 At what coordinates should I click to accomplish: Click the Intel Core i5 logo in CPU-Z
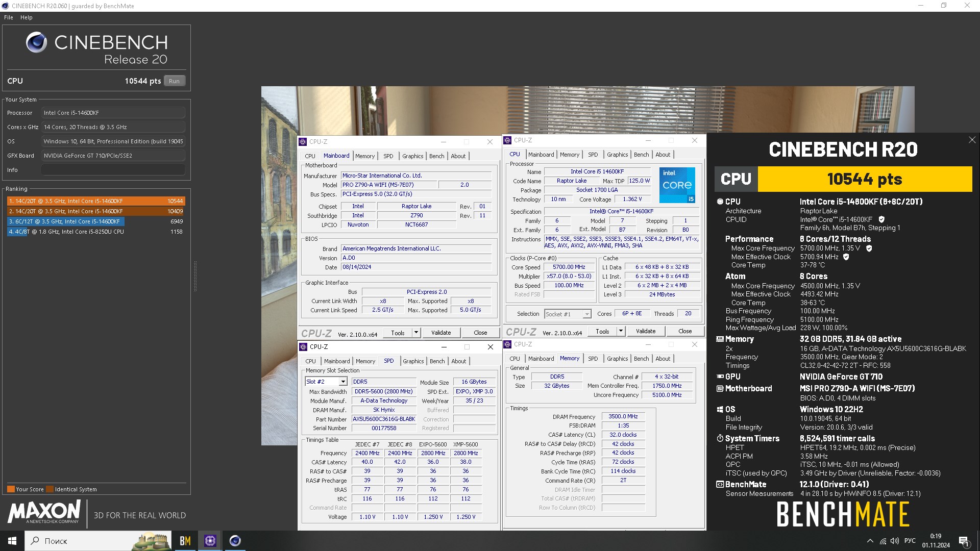[x=677, y=185]
